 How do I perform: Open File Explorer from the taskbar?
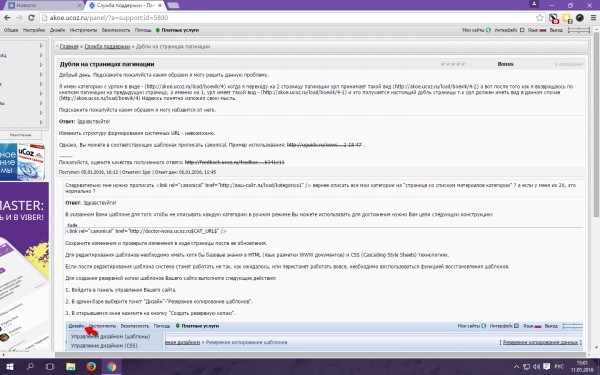click(x=70, y=367)
